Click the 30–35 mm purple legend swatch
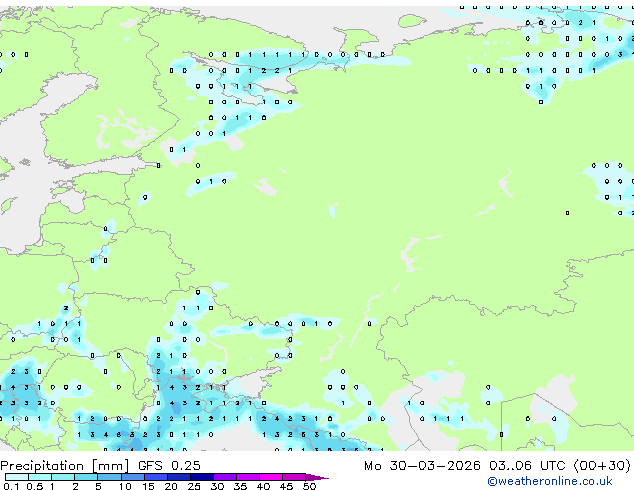Screen dimensions: 634x490 click(225, 477)
